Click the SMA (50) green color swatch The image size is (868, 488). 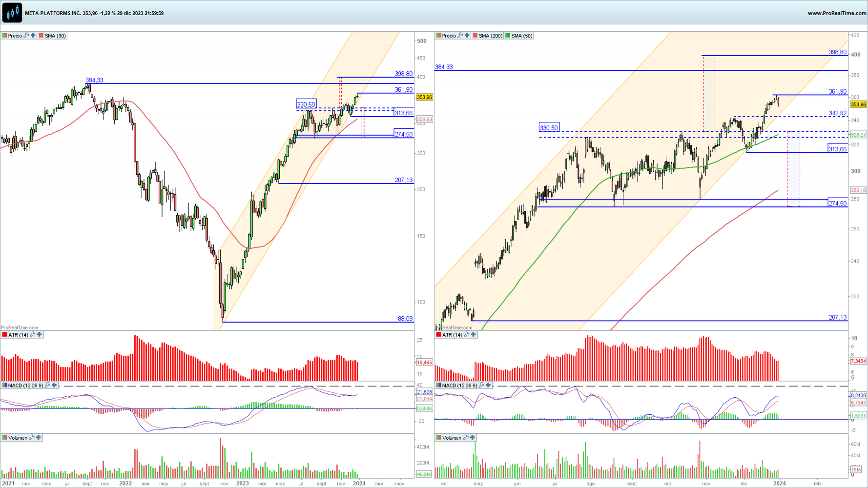click(x=508, y=36)
